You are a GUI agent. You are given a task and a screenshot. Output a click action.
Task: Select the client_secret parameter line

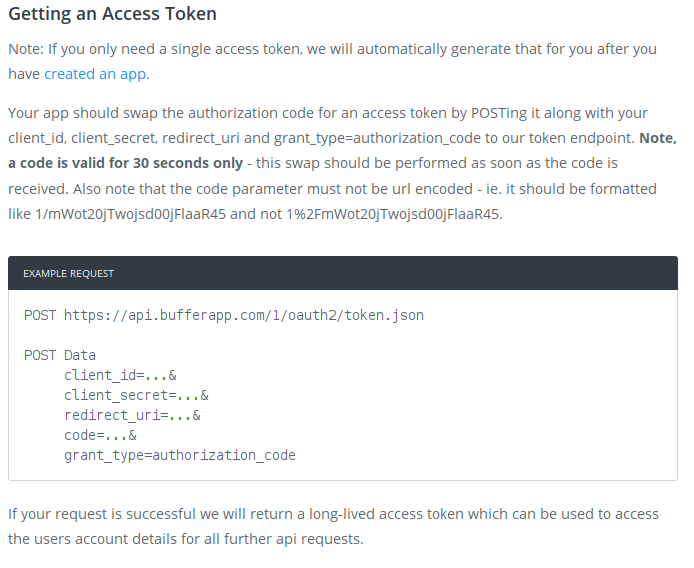136,395
